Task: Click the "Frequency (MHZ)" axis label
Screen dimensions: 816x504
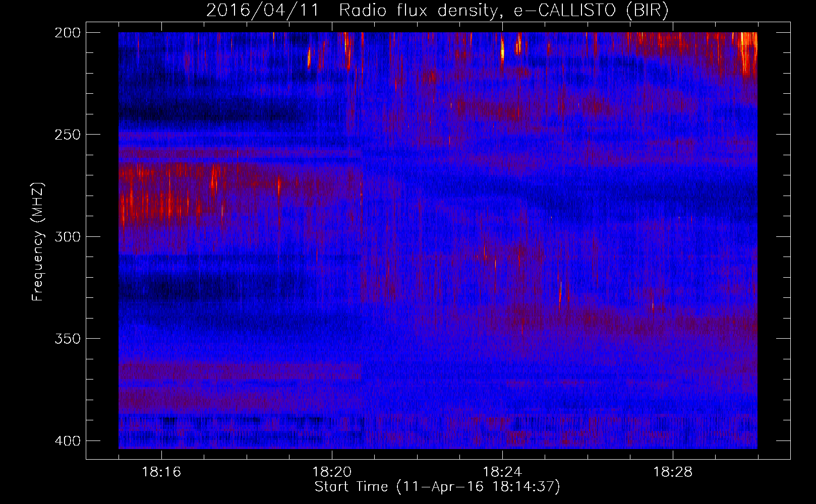Action: (38, 241)
